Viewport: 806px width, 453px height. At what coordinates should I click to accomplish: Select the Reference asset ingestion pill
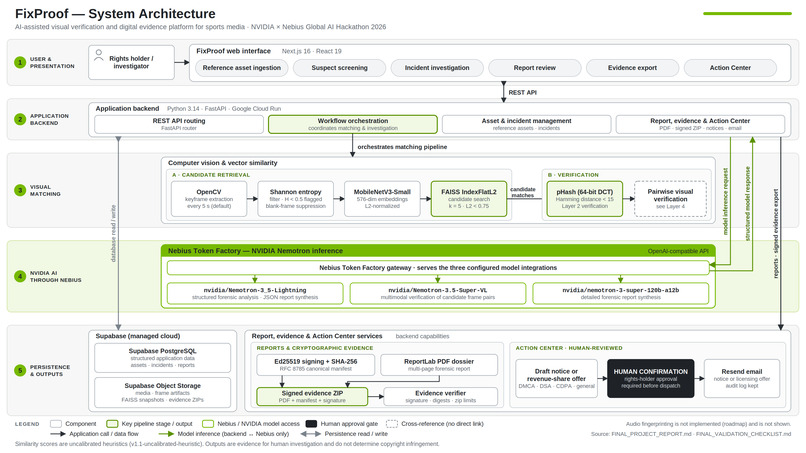click(242, 68)
